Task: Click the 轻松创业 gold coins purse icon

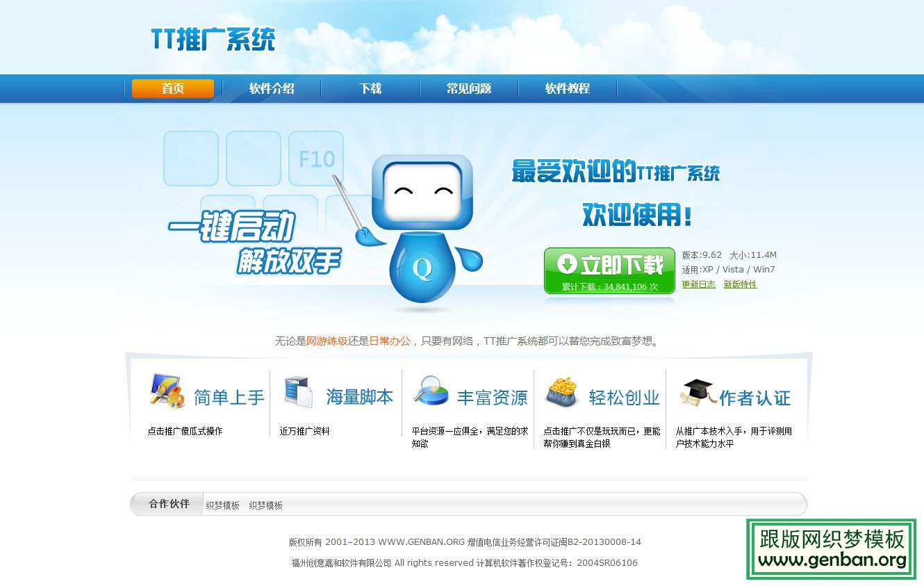Action: [562, 393]
